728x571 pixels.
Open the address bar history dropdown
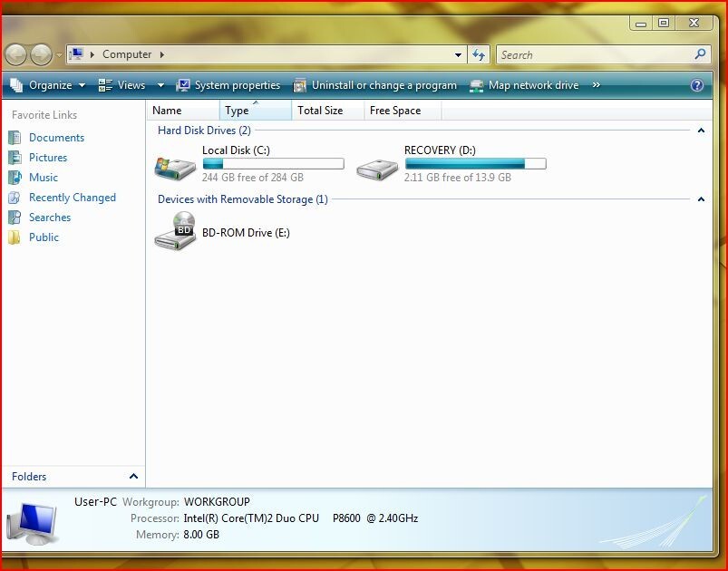pos(458,54)
